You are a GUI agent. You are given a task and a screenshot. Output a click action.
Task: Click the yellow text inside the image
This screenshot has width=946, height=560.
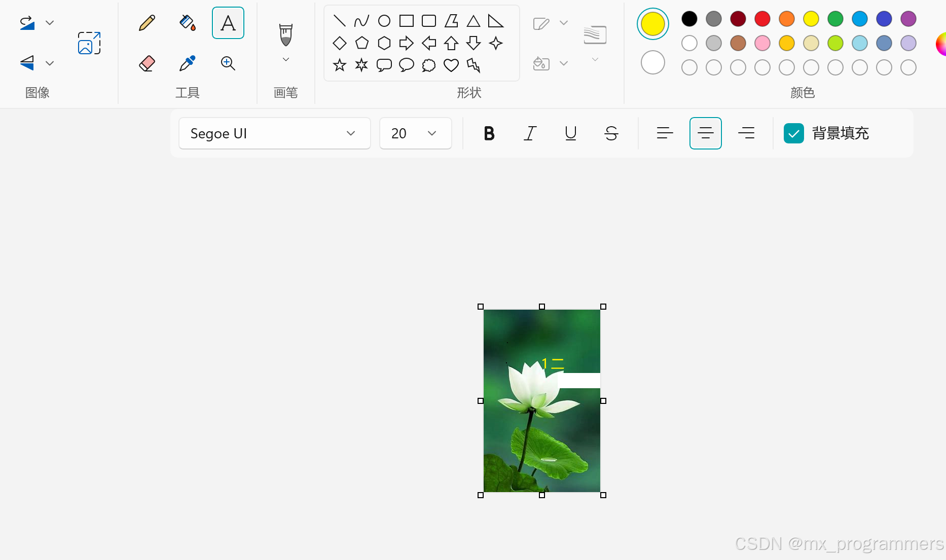[x=553, y=363]
